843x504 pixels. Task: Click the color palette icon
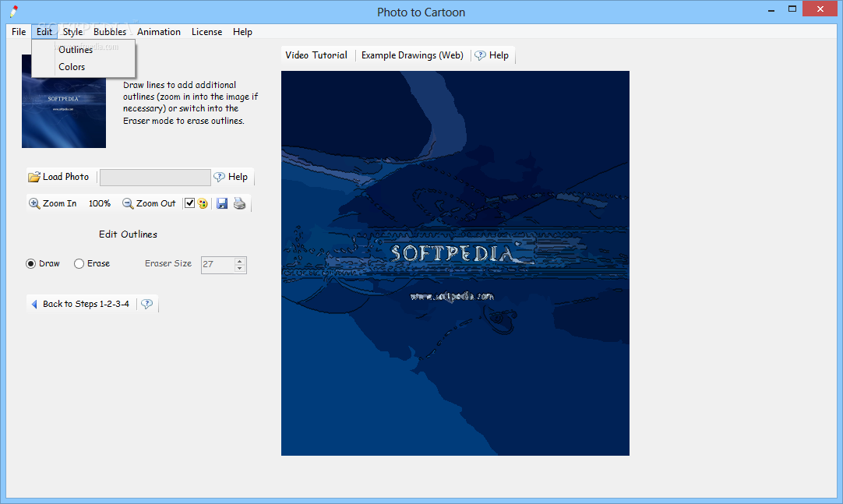[x=203, y=203]
